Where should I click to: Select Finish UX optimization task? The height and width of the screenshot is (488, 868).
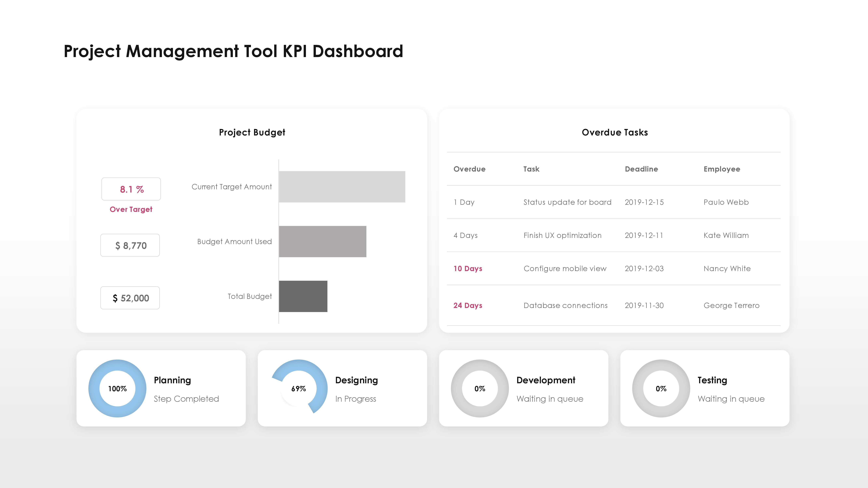coord(562,235)
